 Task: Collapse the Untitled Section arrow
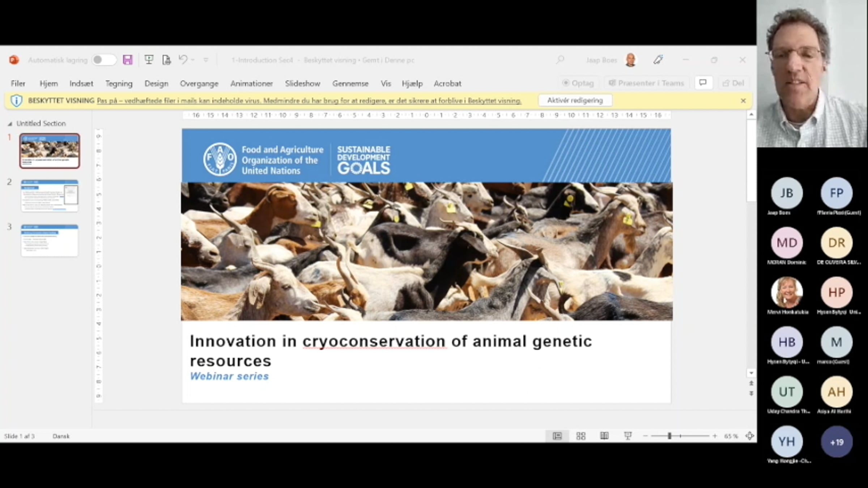point(10,124)
